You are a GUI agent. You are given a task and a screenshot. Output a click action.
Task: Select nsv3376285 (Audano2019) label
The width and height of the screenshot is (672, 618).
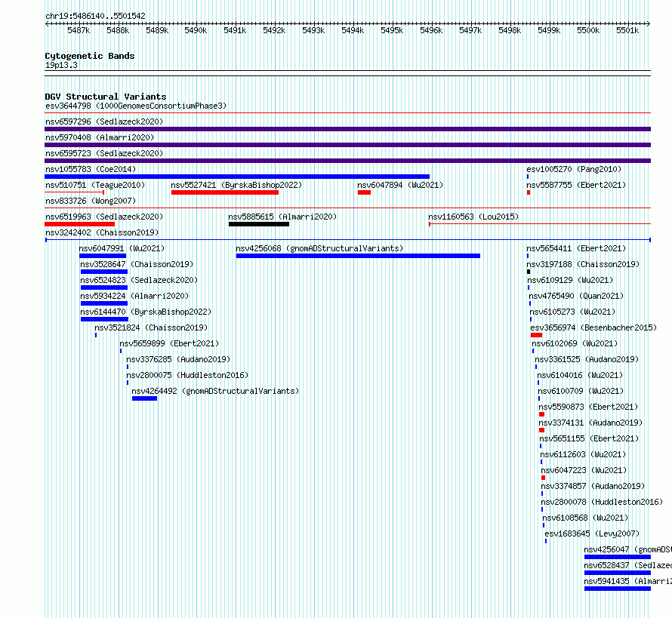pyautogui.click(x=178, y=359)
